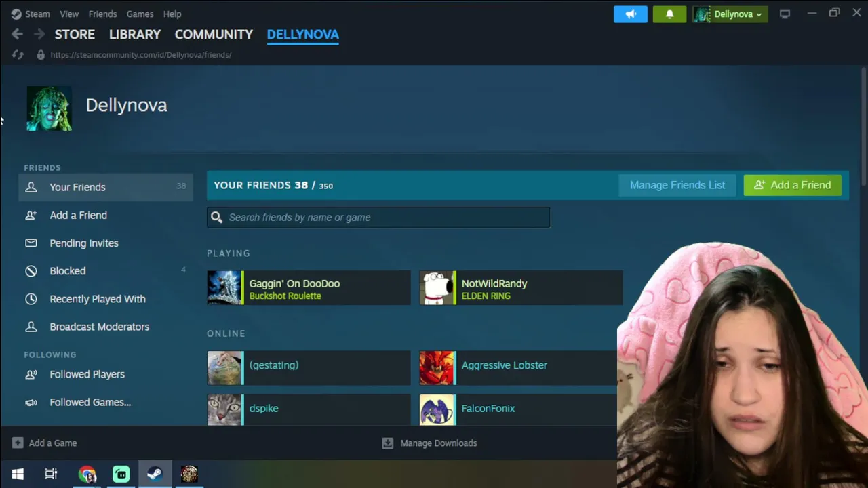The width and height of the screenshot is (868, 488).
Task: Click the green Add a Friend button
Action: pyautogui.click(x=793, y=185)
